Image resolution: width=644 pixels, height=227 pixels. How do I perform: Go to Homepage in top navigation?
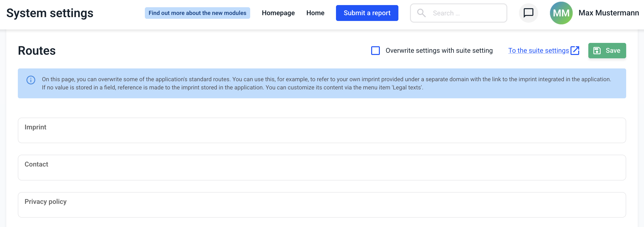point(278,13)
